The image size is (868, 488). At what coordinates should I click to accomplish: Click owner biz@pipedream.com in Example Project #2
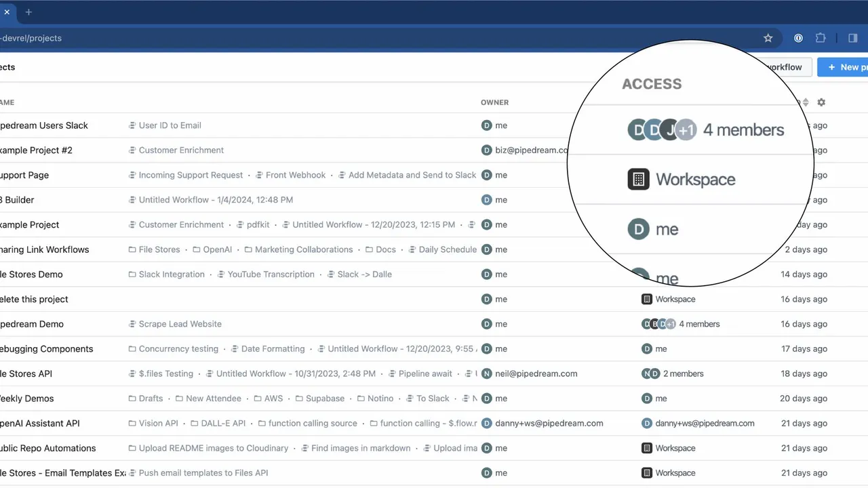pyautogui.click(x=531, y=150)
